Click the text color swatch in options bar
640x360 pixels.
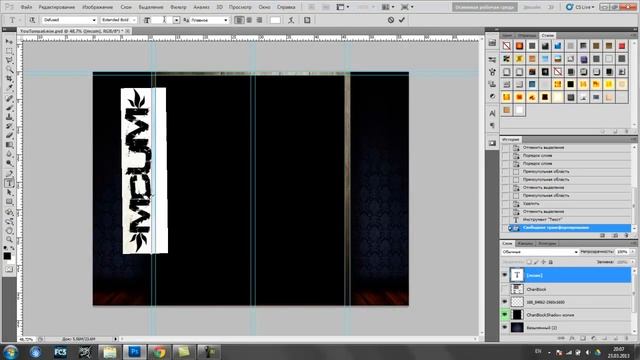click(275, 20)
